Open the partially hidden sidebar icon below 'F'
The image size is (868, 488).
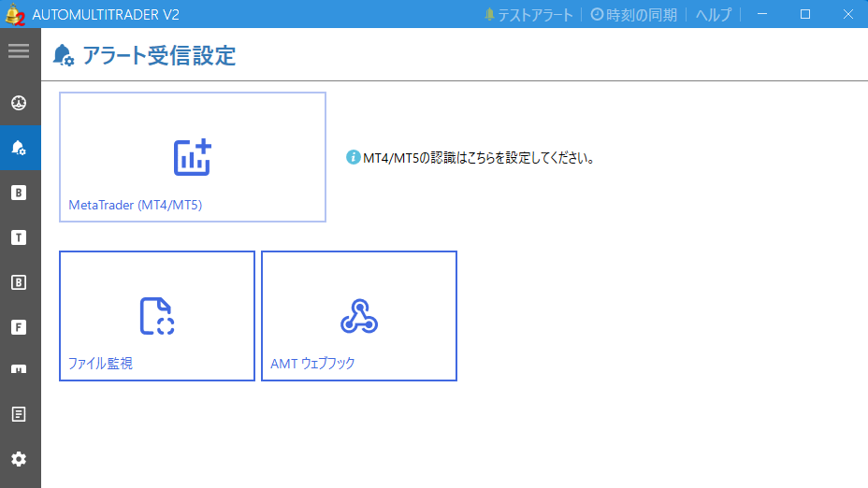(x=19, y=369)
